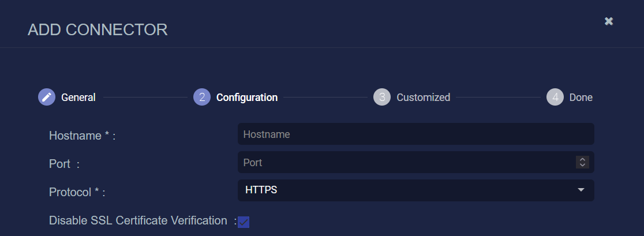Click the Disable SSL Certificate Verification label
The image size is (644, 236).
tap(138, 220)
